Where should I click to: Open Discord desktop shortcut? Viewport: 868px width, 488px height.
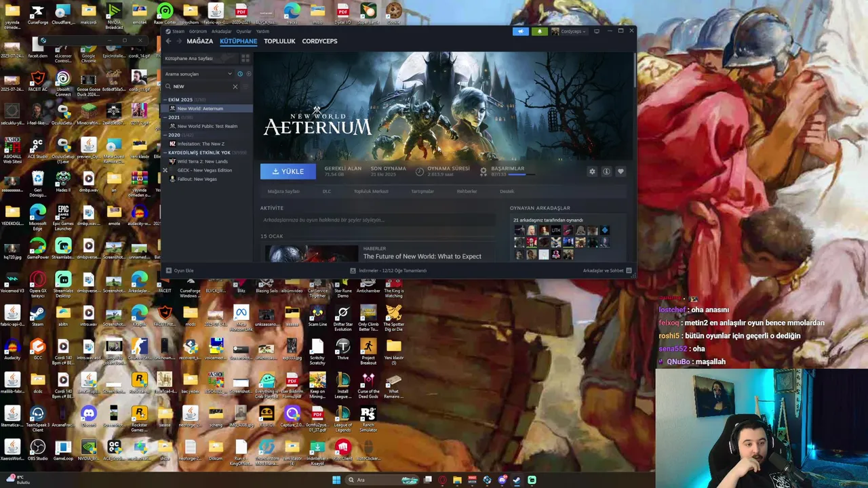coord(88,416)
